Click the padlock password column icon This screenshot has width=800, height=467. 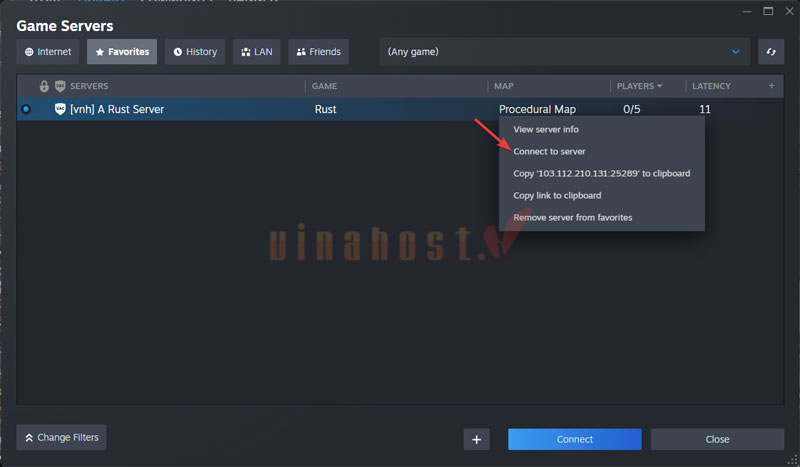pyautogui.click(x=44, y=87)
